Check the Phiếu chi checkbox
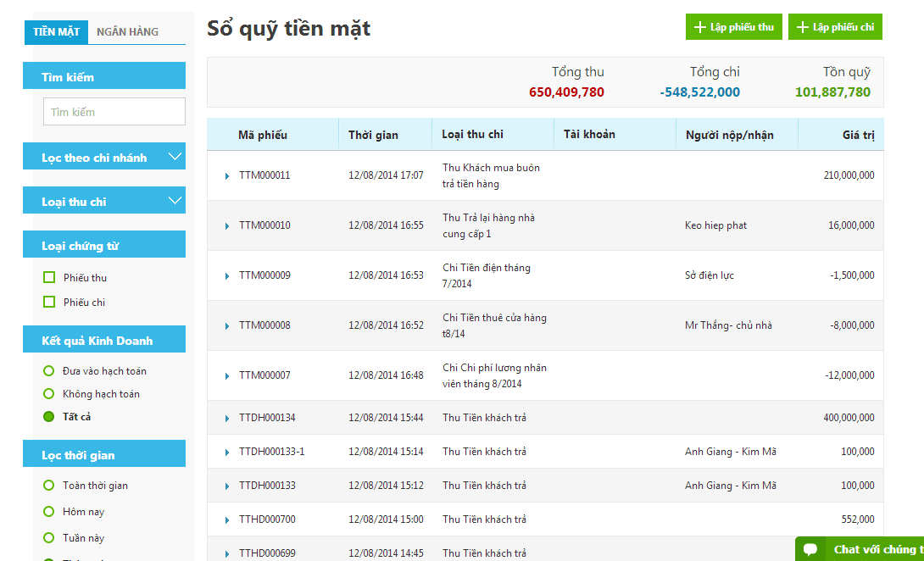This screenshot has height=561, width=924. tap(49, 302)
